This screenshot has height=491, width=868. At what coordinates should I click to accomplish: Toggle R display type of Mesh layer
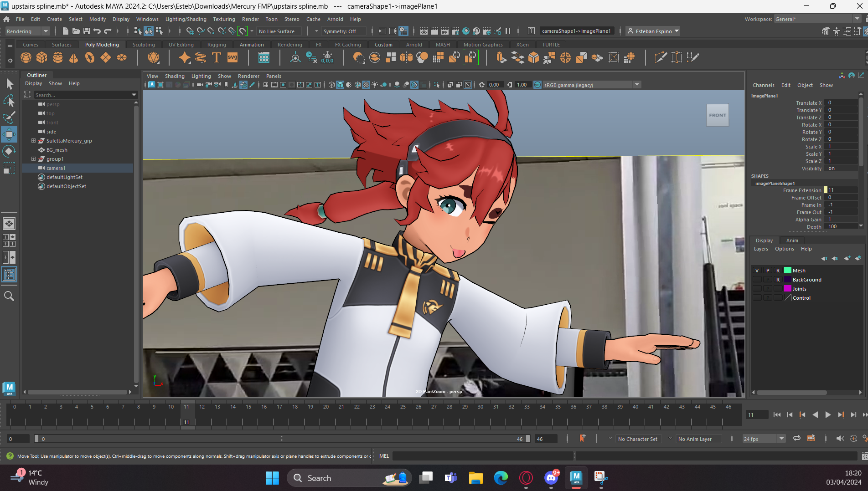pyautogui.click(x=778, y=271)
